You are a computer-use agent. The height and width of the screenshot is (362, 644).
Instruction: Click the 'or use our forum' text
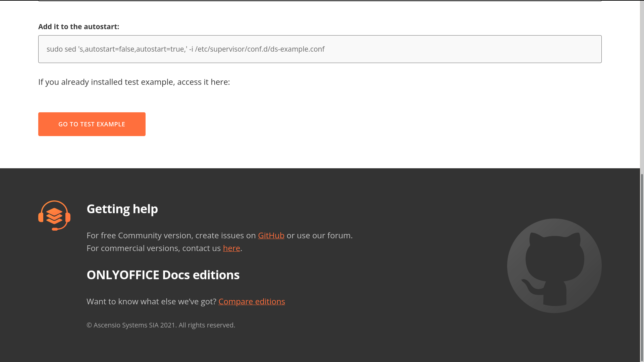coord(319,235)
